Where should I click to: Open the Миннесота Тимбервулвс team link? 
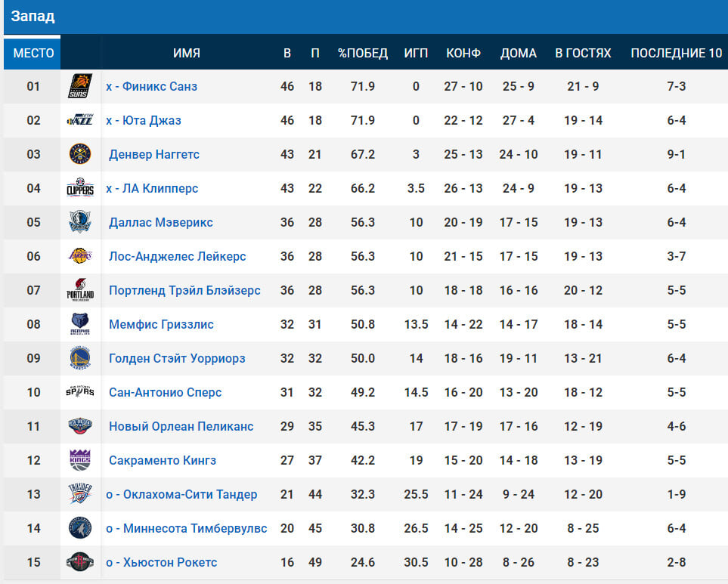tap(187, 528)
